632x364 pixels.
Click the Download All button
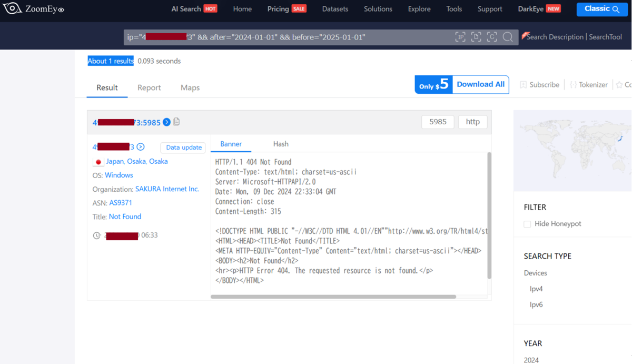[x=480, y=84]
